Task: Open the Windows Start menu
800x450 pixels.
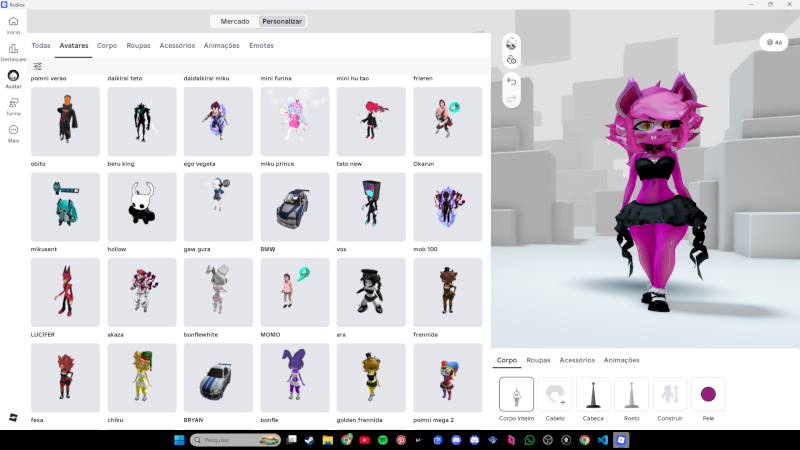Action: click(179, 440)
